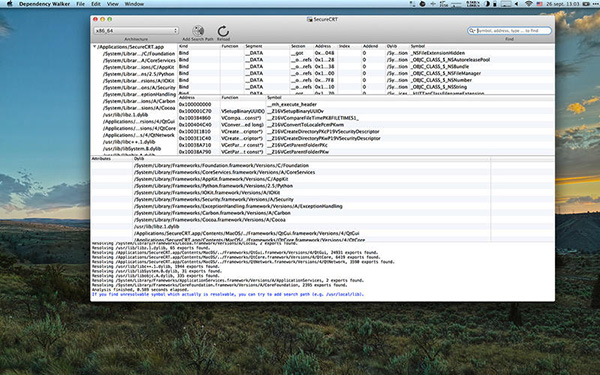
Task: Select /usr/lib/libz.1.dylib in dependency tree
Action: 126,115
